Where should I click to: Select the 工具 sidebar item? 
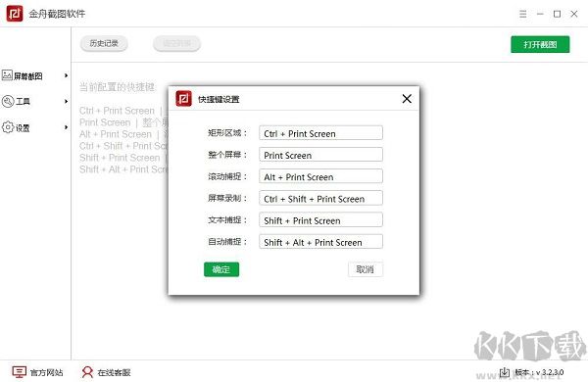click(x=35, y=101)
